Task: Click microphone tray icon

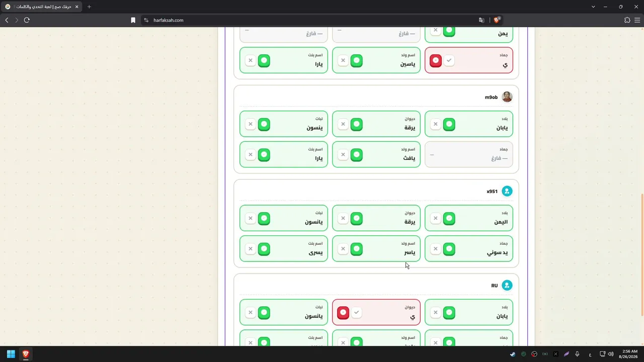Action: coord(577,354)
